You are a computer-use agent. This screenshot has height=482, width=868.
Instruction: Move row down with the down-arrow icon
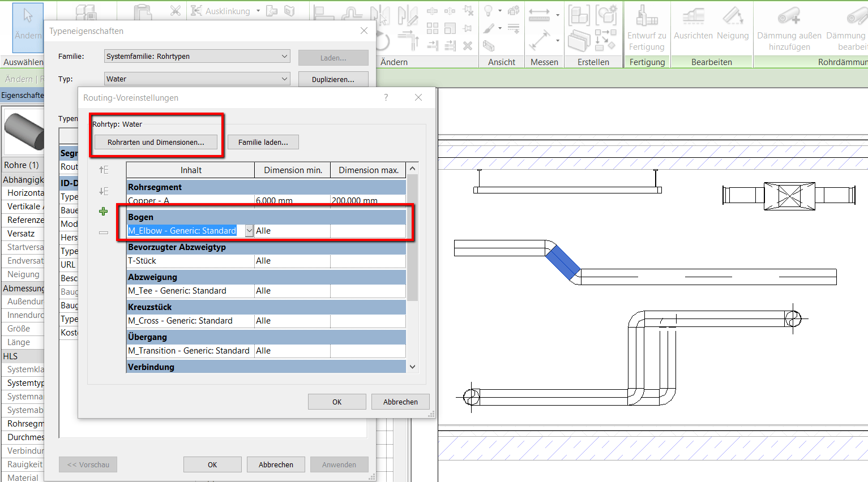click(103, 191)
